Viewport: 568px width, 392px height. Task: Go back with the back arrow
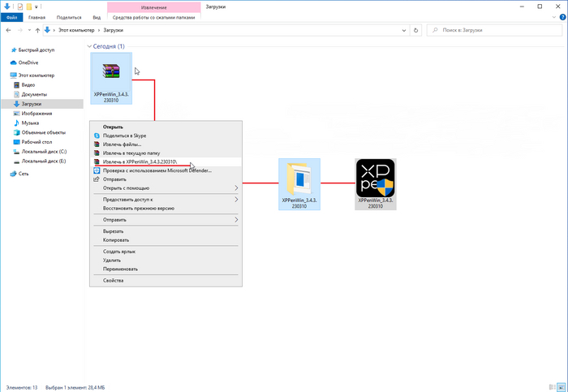pyautogui.click(x=8, y=30)
